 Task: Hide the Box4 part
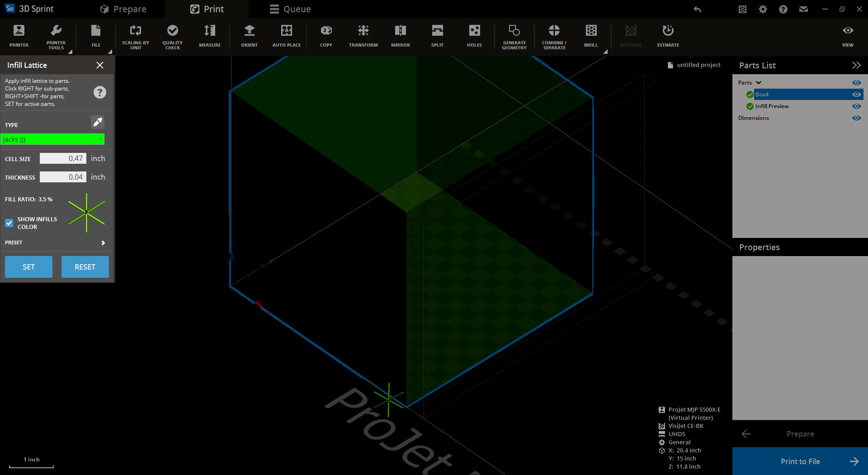point(857,94)
